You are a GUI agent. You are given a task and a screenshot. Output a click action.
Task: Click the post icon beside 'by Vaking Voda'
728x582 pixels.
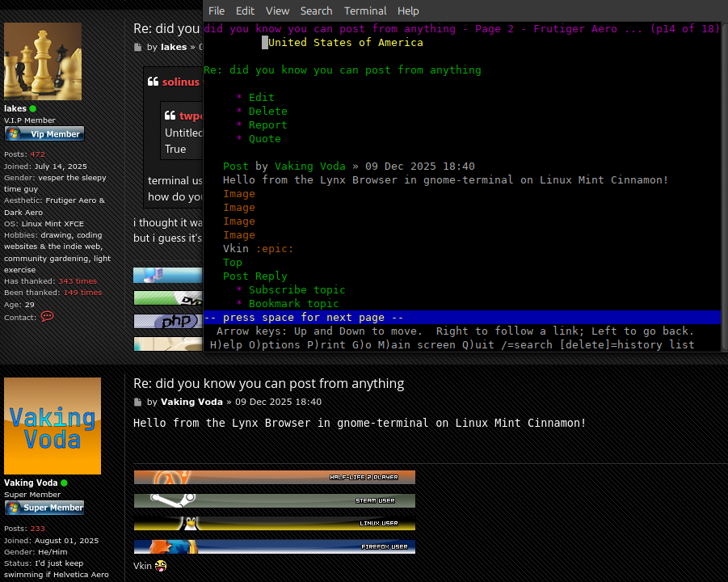tap(137, 402)
